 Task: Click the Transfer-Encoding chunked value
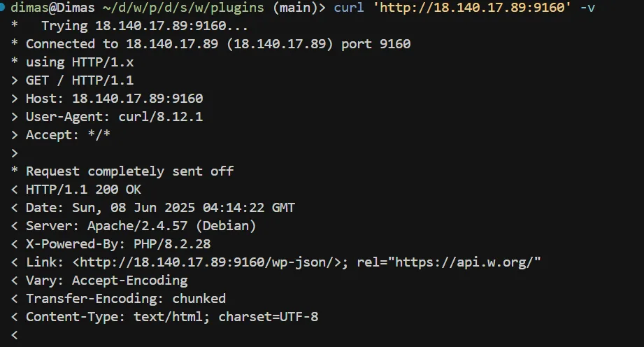[x=199, y=299]
